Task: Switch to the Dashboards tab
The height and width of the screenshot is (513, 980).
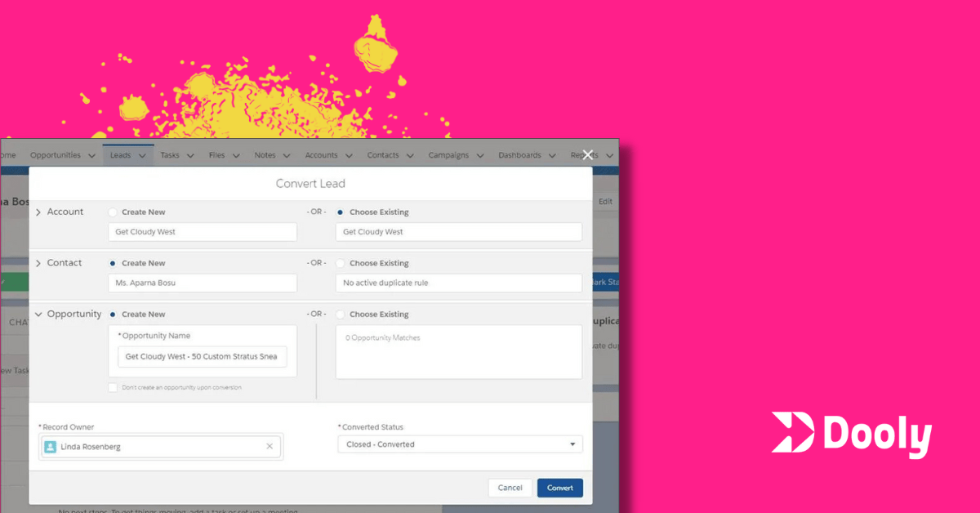Action: 520,154
